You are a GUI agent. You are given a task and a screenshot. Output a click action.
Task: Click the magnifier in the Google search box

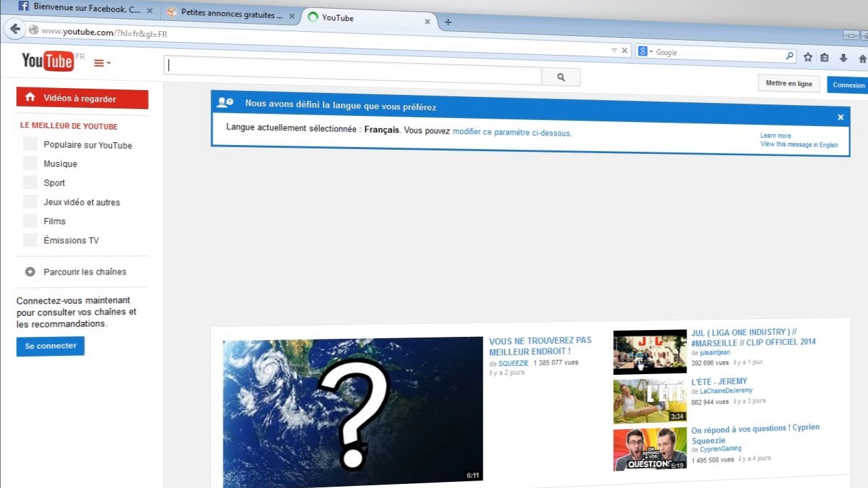click(789, 56)
